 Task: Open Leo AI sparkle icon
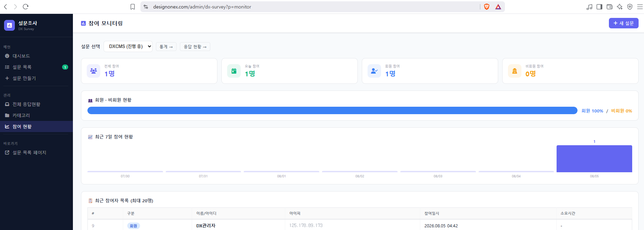(x=620, y=7)
